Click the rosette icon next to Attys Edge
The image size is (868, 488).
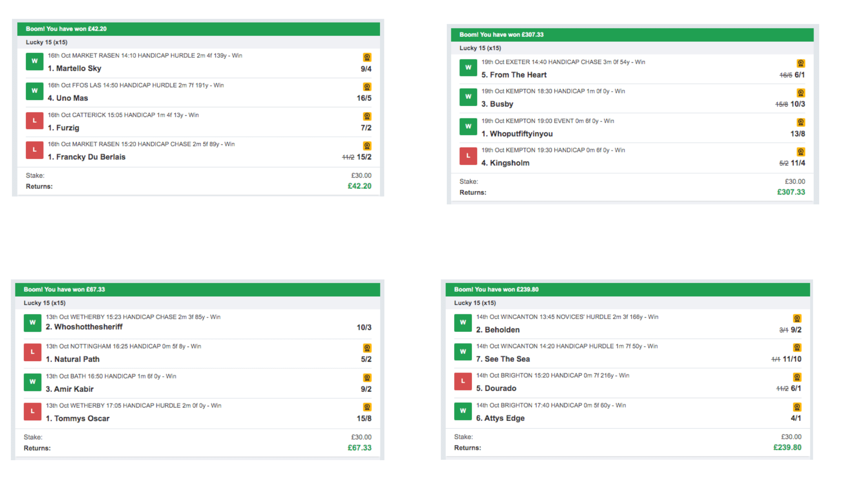pos(797,407)
